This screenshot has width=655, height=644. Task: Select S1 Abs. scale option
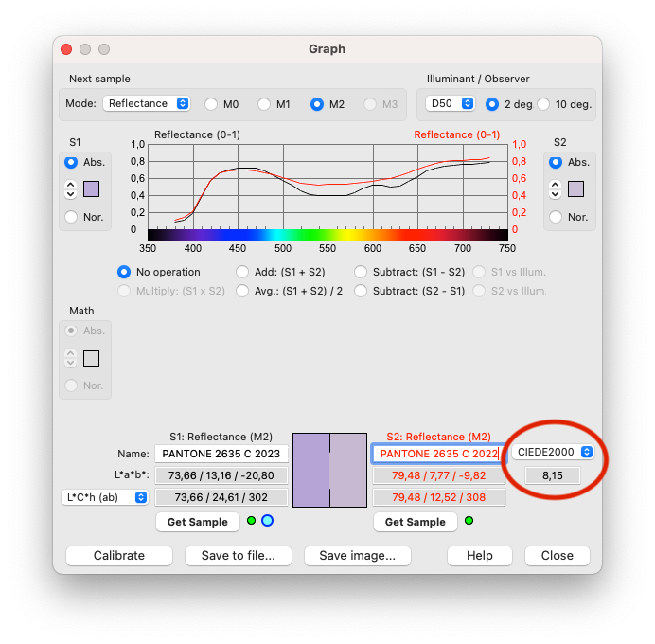pyautogui.click(x=71, y=162)
